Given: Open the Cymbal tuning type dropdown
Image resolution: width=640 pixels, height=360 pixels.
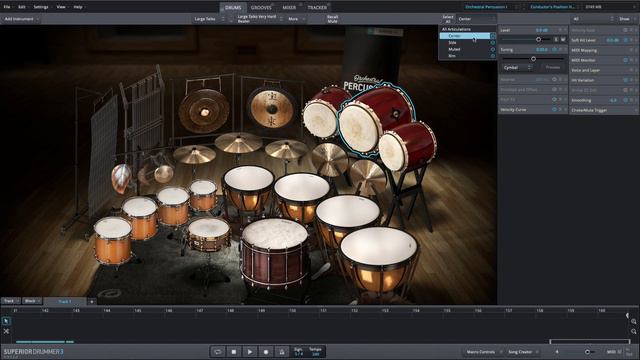Looking at the screenshot, I should click(516, 67).
